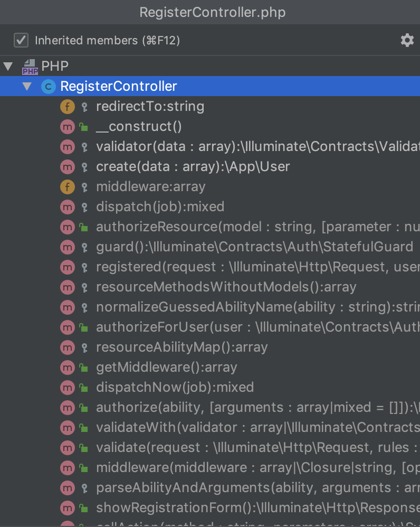Click the public lock icon beside validate(request
The width and height of the screenshot is (420, 527).
[x=83, y=448]
